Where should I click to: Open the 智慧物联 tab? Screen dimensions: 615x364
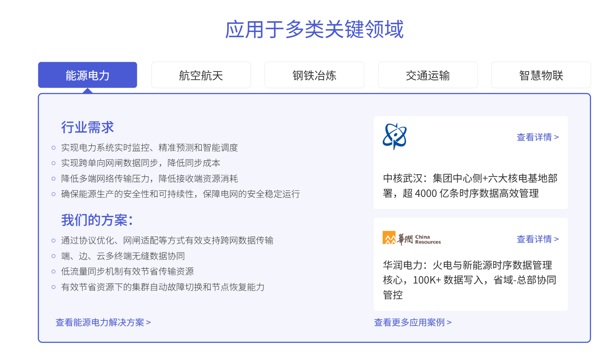point(541,75)
